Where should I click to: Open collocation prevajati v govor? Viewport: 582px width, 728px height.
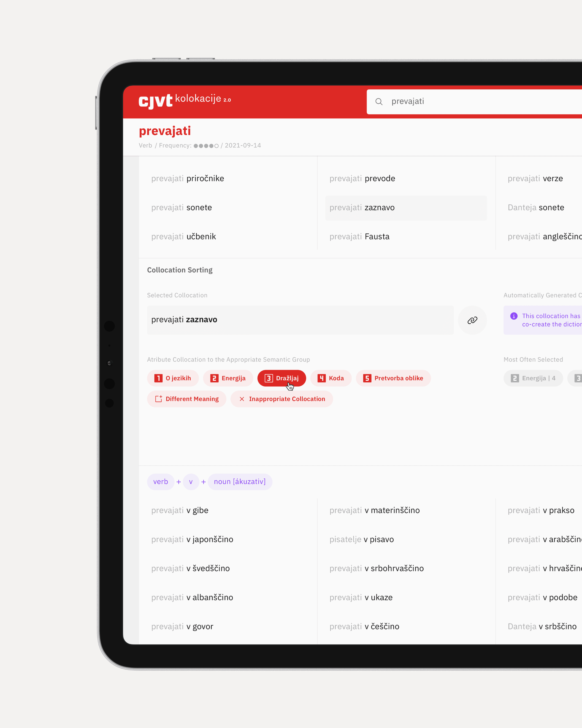click(x=182, y=626)
